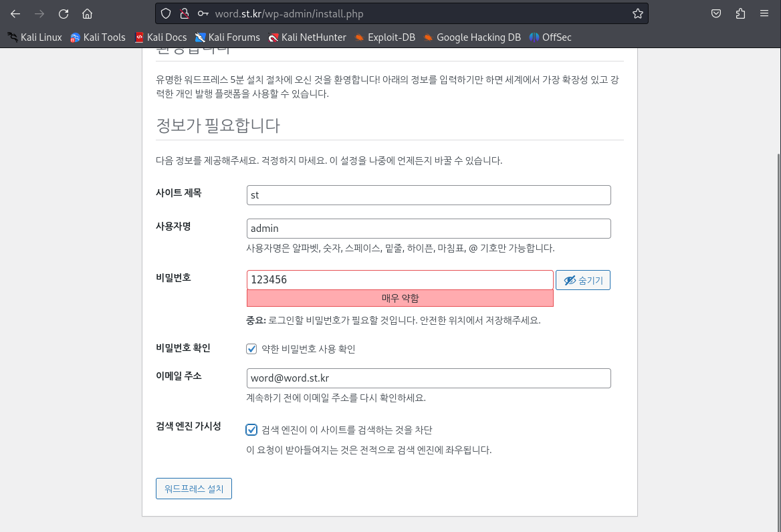
Task: Open the Pocket save icon
Action: pyautogui.click(x=715, y=14)
